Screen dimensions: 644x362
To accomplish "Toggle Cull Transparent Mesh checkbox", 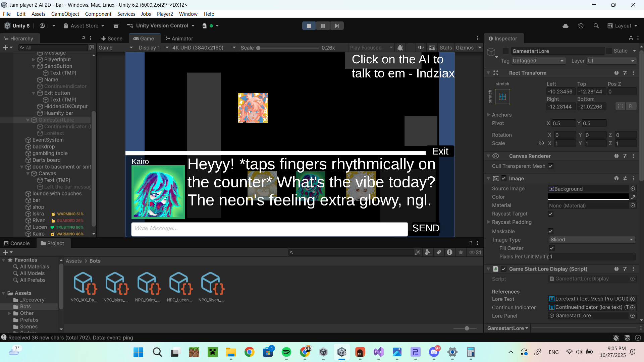I will (550, 166).
